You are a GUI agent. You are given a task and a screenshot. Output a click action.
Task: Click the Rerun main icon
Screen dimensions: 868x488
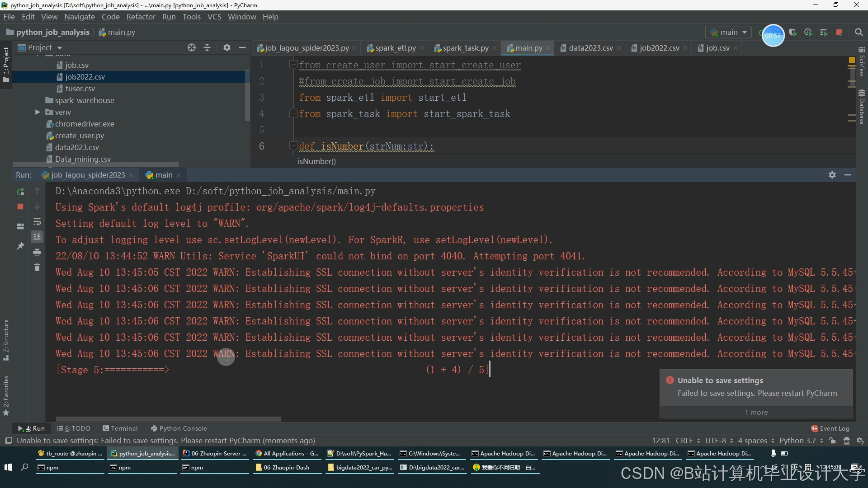[20, 192]
